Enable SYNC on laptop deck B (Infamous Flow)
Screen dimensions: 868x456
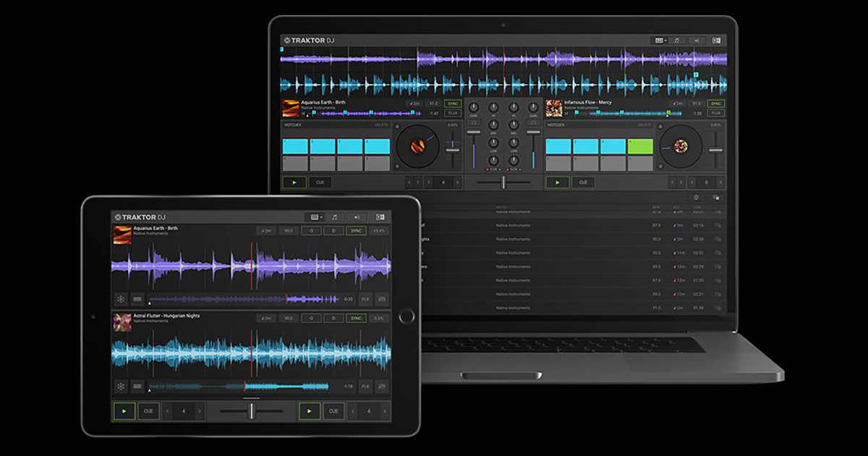[x=715, y=104]
